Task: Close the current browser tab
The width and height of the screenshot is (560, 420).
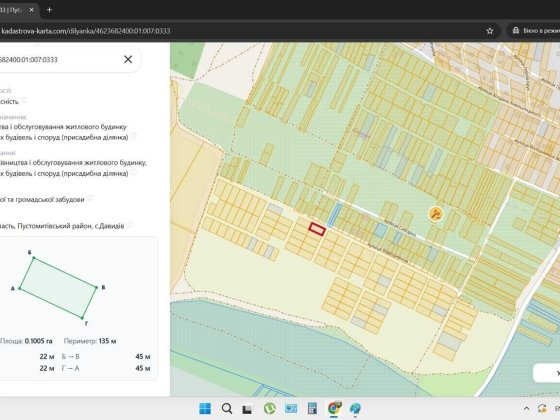Action: 31,10
